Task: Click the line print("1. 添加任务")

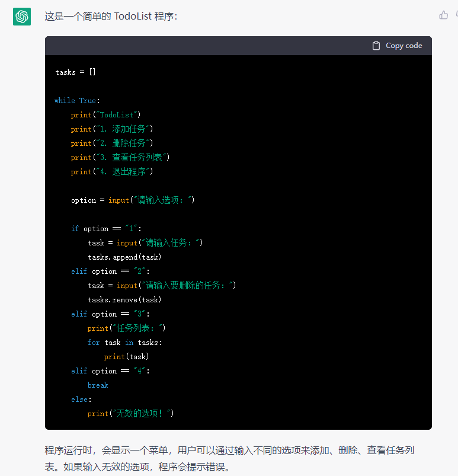Action: pyautogui.click(x=112, y=129)
